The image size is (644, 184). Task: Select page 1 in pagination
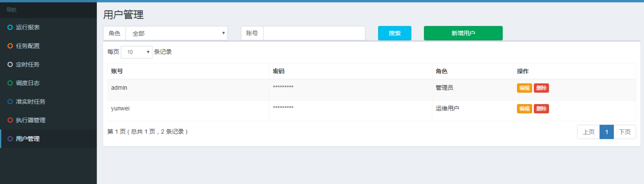[x=607, y=132]
